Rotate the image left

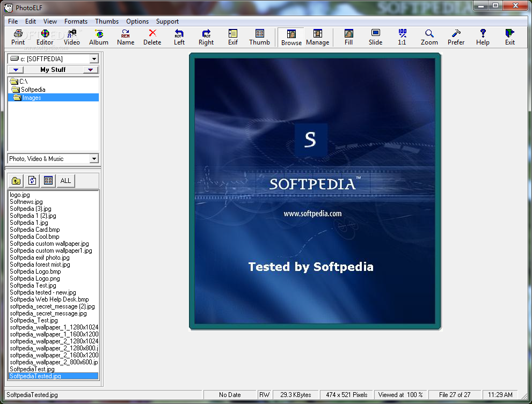point(179,37)
